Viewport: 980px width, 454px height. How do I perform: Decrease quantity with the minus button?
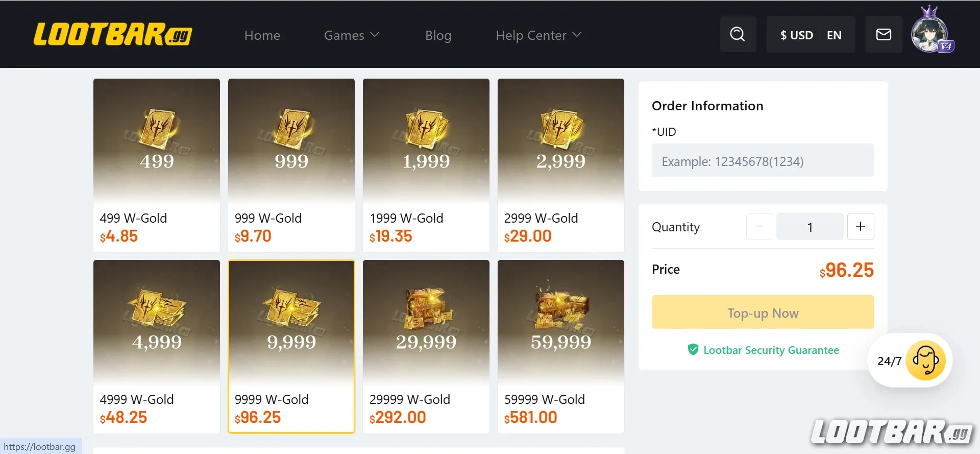[759, 226]
